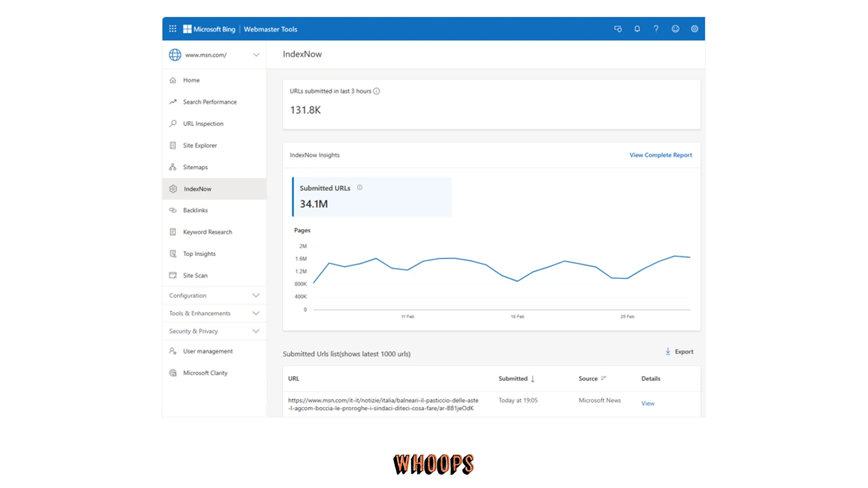Click the 18 Feb chart axis label
Screen dimensions: 868x488
(517, 317)
